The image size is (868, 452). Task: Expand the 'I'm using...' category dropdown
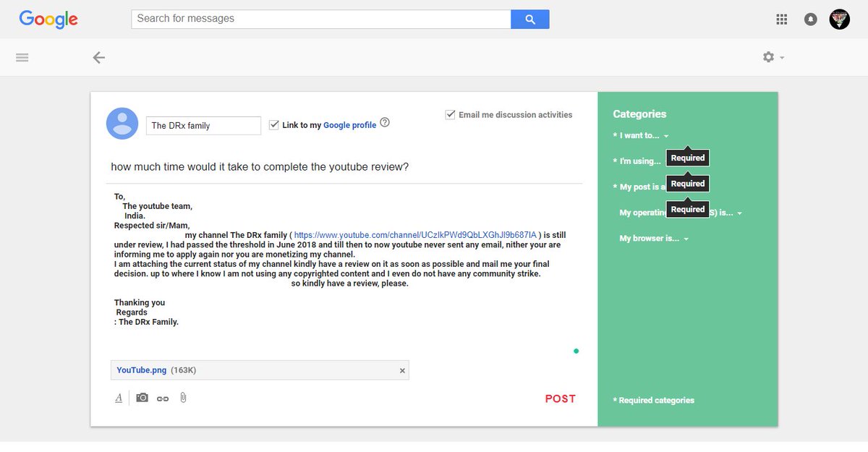(639, 161)
